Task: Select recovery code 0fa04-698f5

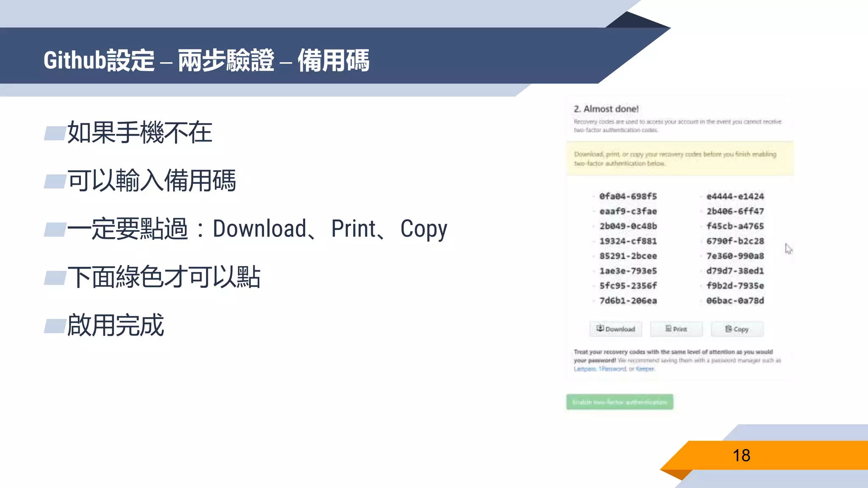Action: point(628,196)
